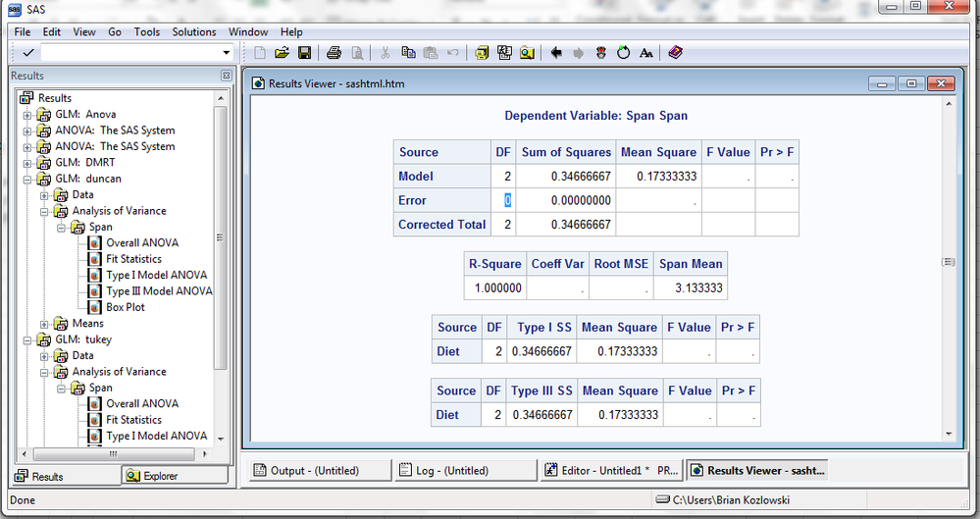
Task: Open Fit Statistics under GLM: duncan
Action: (133, 259)
